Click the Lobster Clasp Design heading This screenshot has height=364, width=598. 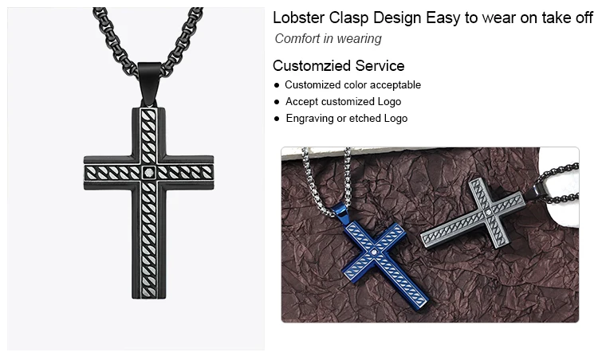432,18
